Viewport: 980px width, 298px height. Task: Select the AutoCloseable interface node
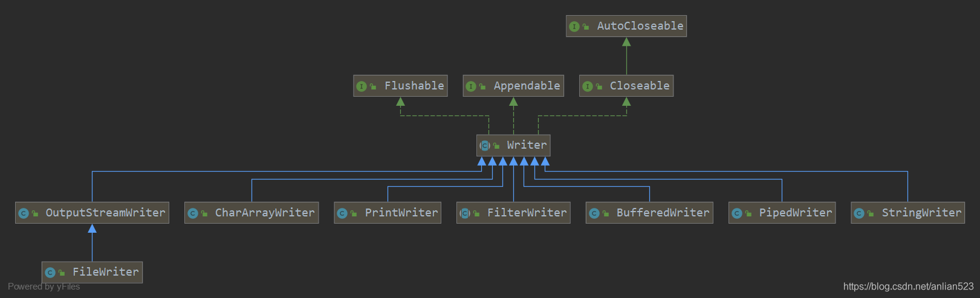(x=626, y=26)
